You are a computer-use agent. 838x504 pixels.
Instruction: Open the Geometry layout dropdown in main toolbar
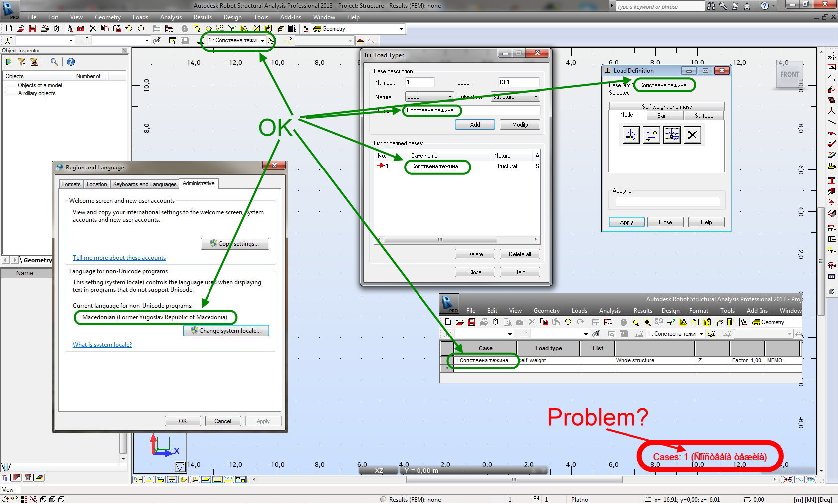pos(401,29)
